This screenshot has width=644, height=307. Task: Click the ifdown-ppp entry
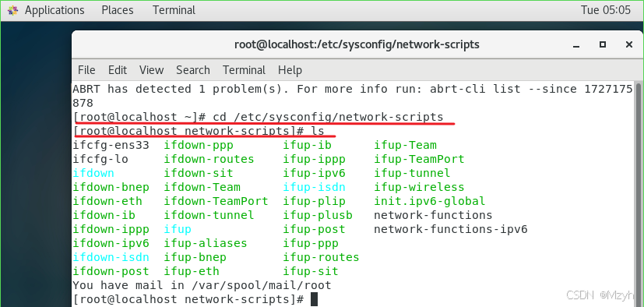pos(199,145)
